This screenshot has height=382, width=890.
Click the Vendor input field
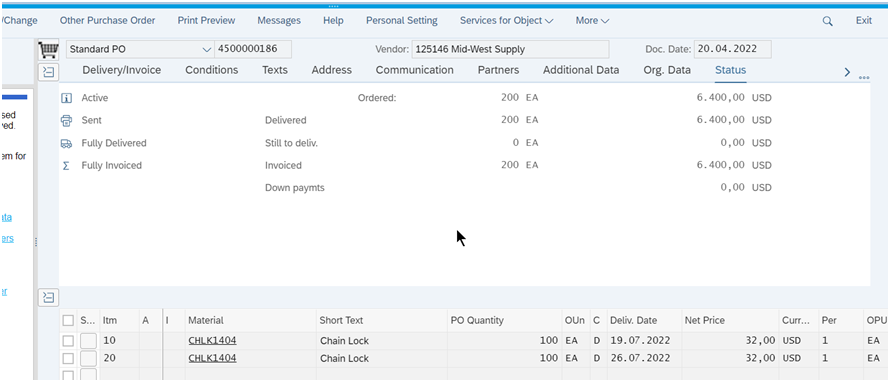tap(510, 49)
